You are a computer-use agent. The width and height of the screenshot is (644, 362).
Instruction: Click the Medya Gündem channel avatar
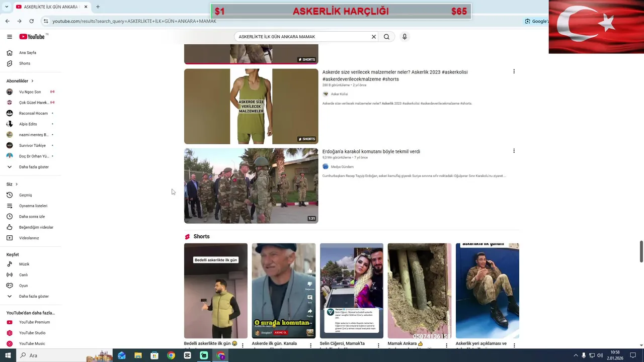click(x=326, y=166)
